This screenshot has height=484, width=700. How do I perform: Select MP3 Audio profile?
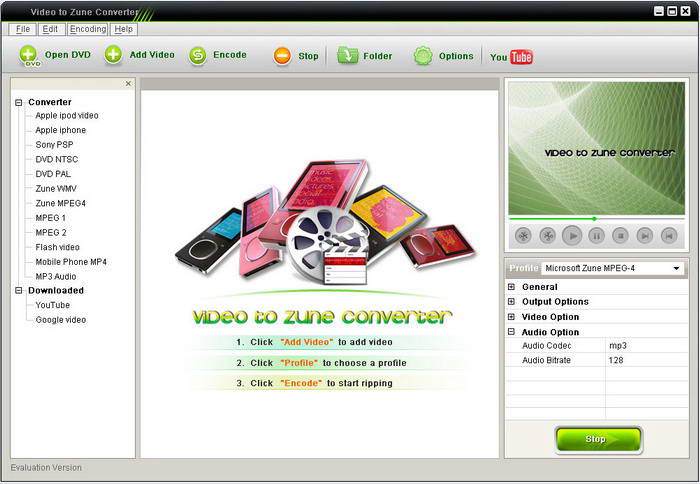coord(56,277)
